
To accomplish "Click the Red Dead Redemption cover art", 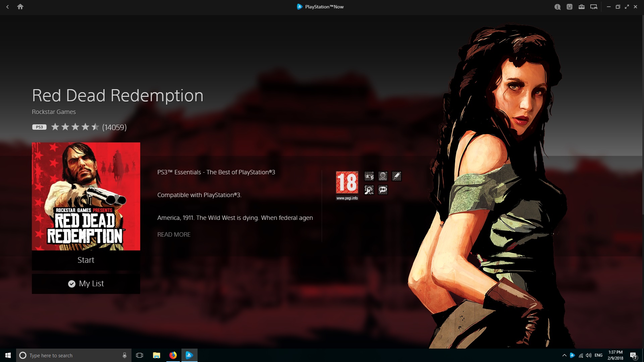I will [x=86, y=196].
